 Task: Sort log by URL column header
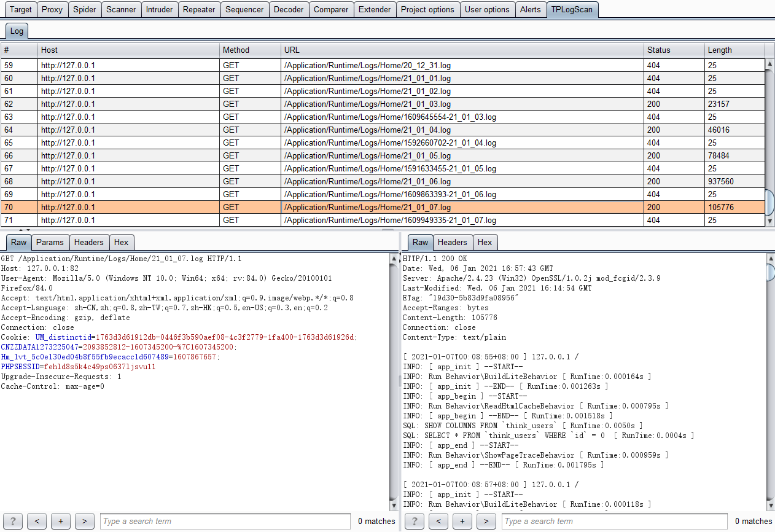point(462,50)
